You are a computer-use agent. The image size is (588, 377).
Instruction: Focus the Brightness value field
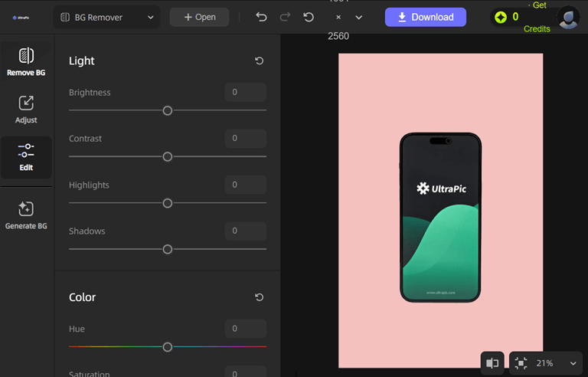(x=246, y=92)
